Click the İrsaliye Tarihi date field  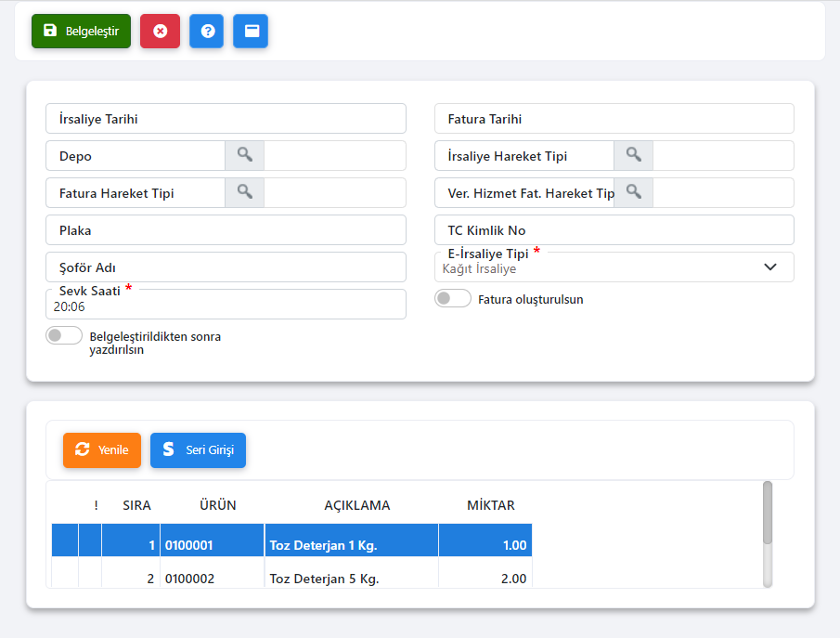pyautogui.click(x=226, y=119)
